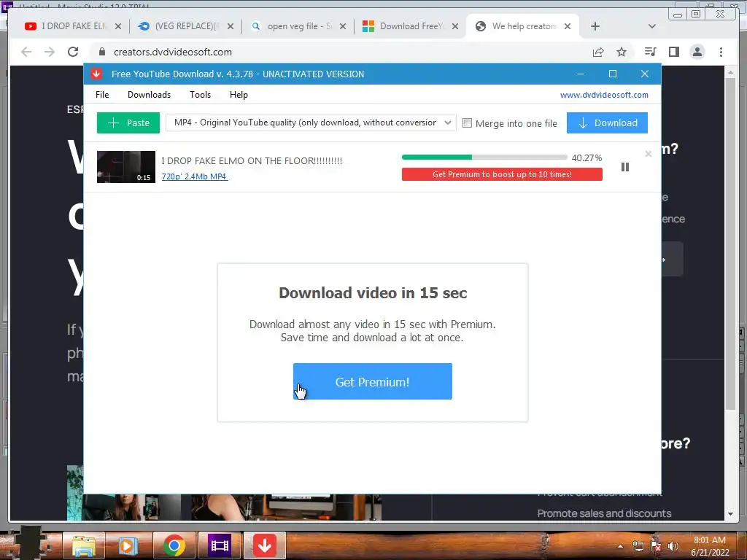The width and height of the screenshot is (747, 560).
Task: Click the Free YouTube Download title bar icon
Action: click(96, 74)
